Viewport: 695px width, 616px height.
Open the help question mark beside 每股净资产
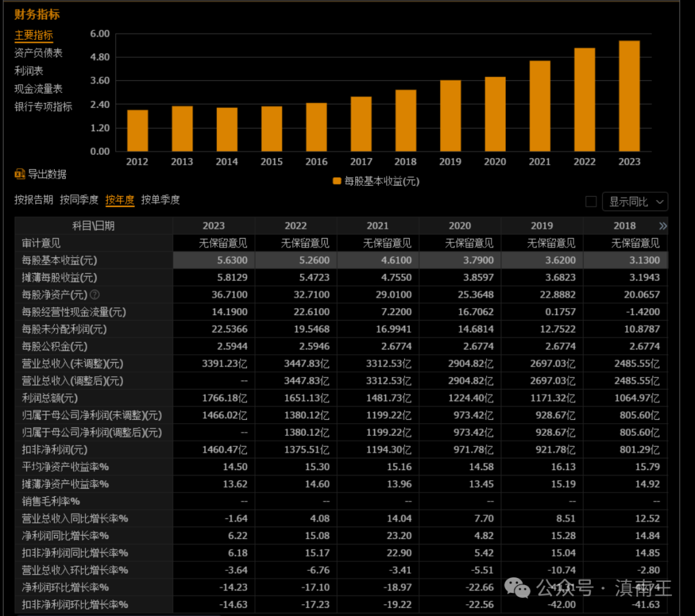point(95,294)
